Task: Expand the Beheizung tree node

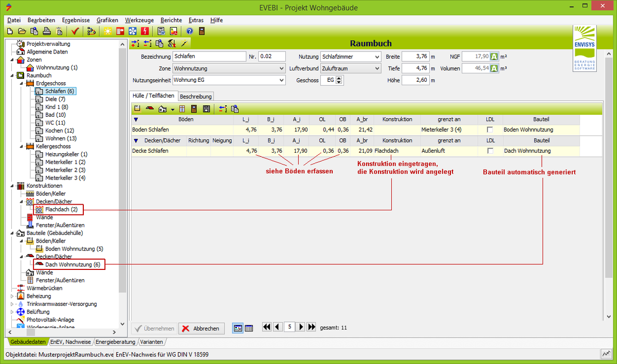Action: pyautogui.click(x=12, y=296)
